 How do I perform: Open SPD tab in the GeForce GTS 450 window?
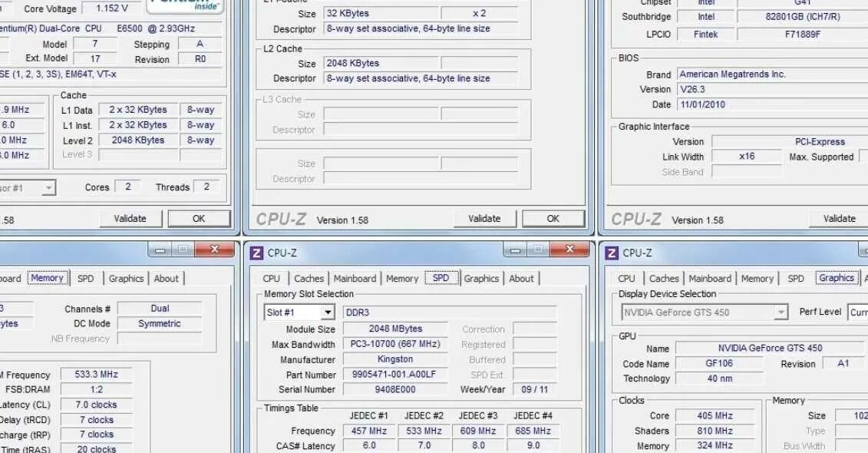pos(796,279)
